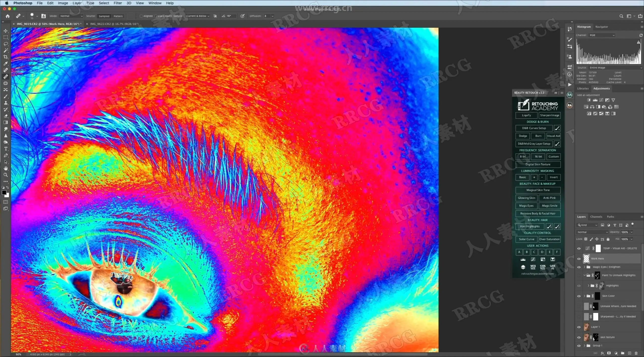Viewport: 644px width, 357px height.
Task: Select the Lasso tool
Action: pyautogui.click(x=6, y=44)
